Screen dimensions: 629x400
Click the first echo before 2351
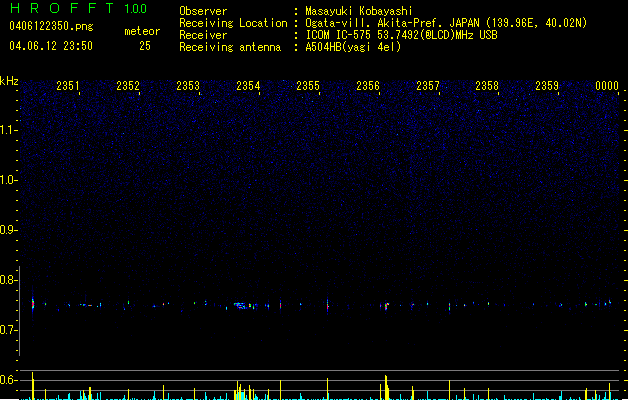(x=33, y=303)
